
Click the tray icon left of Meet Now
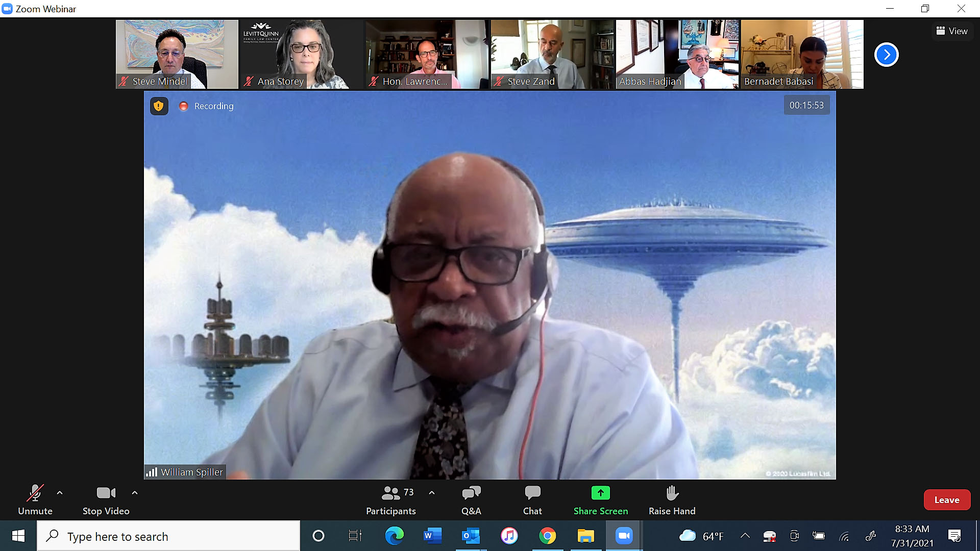(x=770, y=536)
